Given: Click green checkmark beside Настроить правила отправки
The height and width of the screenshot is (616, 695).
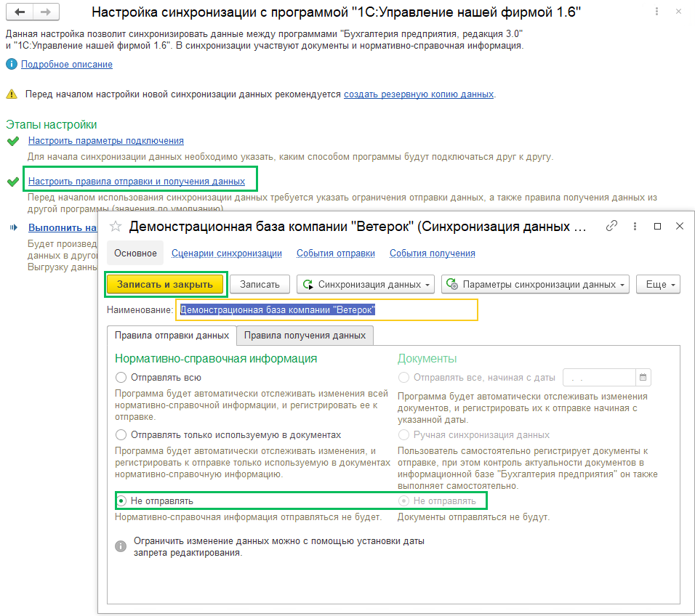Looking at the screenshot, I should [x=13, y=182].
